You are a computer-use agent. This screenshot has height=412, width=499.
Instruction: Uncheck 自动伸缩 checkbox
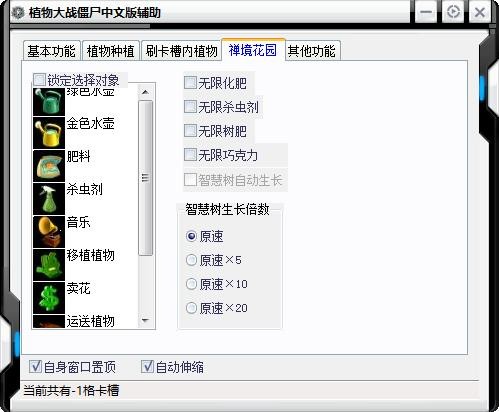coord(147,367)
